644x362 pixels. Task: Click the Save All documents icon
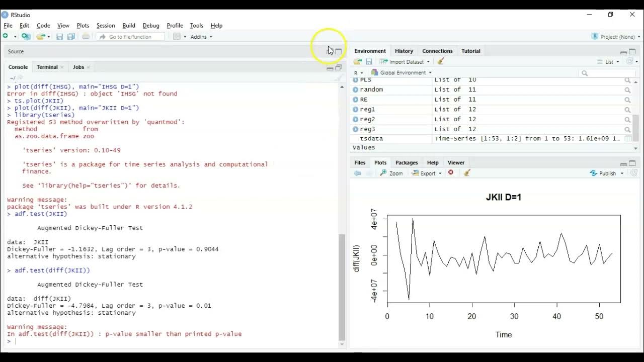tap(71, 37)
